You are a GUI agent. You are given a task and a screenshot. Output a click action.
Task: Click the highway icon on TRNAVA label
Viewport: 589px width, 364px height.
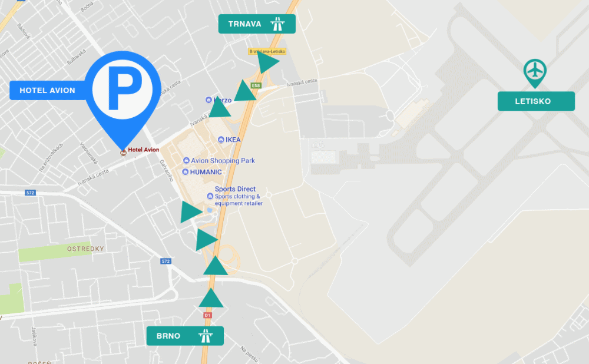coord(277,24)
